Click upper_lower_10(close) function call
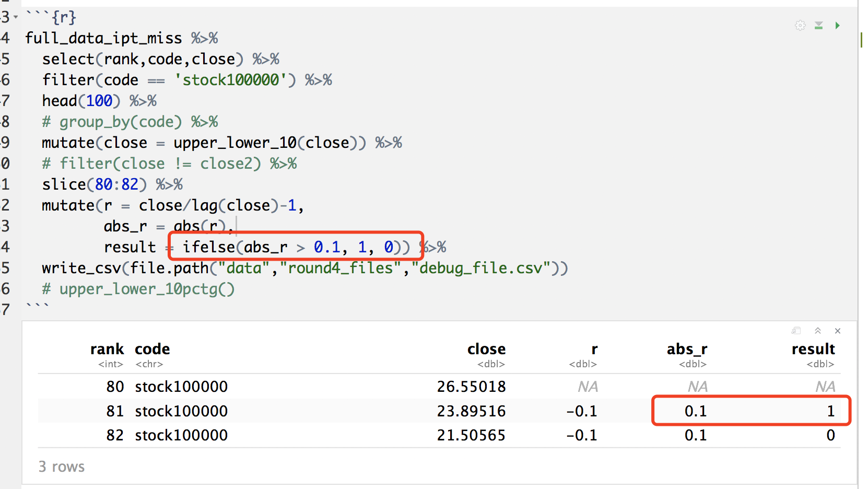 [x=265, y=143]
